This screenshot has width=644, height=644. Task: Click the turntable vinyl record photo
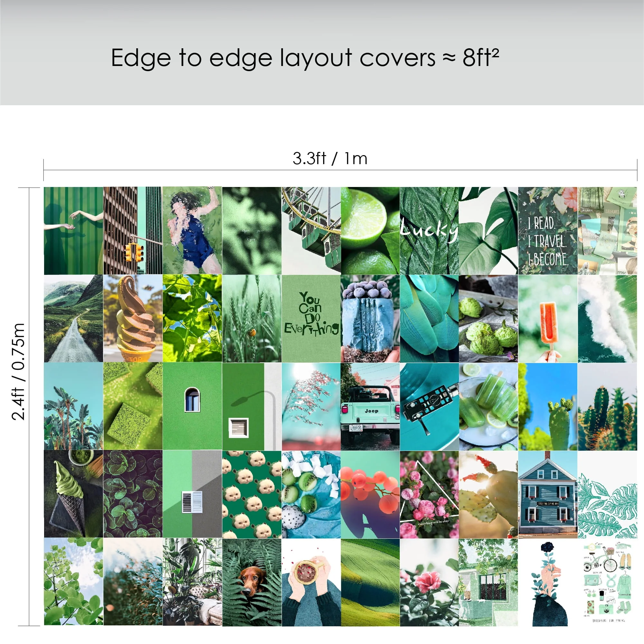click(429, 407)
